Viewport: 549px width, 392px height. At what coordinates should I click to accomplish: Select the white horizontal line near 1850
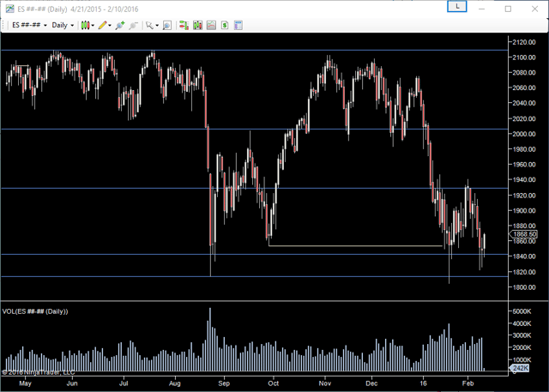[x=356, y=246]
